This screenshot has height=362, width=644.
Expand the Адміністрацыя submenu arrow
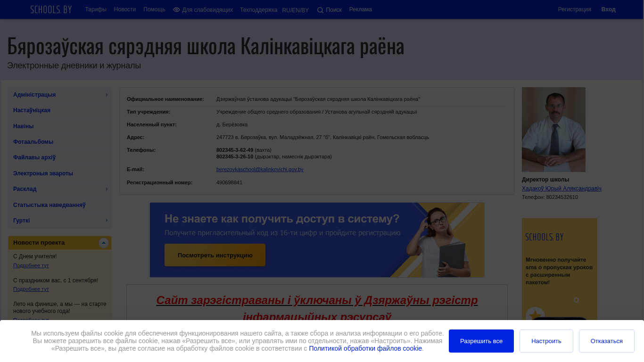(107, 95)
